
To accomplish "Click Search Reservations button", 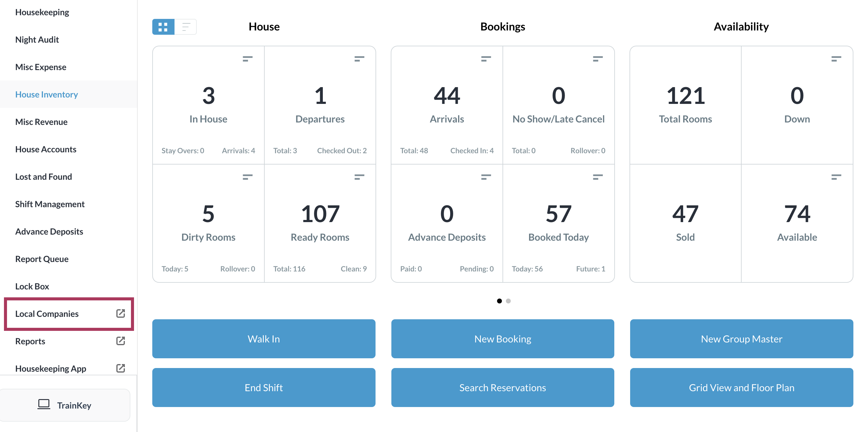I will [503, 388].
